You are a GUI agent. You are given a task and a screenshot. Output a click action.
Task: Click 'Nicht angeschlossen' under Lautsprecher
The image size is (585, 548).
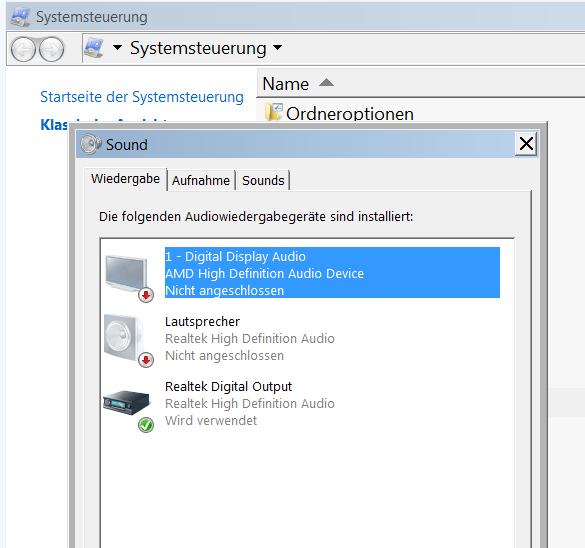(224, 356)
